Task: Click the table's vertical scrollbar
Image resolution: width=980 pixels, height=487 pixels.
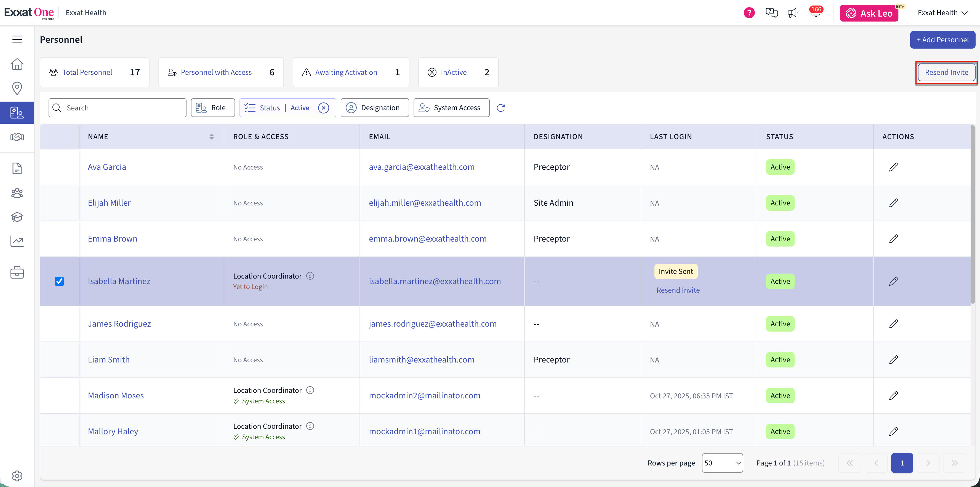Action: [972, 214]
